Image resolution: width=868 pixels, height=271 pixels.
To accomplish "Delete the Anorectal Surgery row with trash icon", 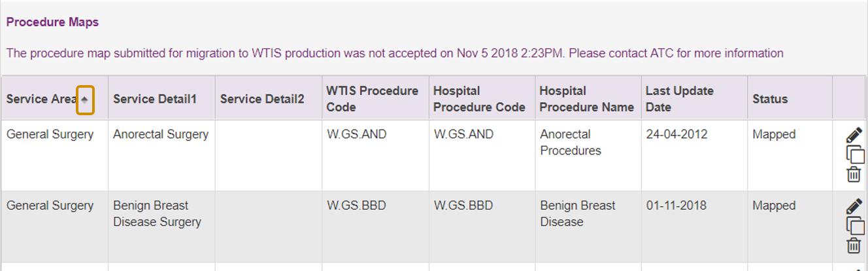I will (854, 174).
